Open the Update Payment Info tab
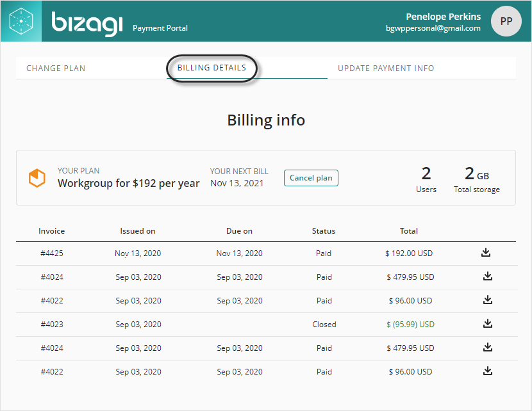 pos(386,68)
